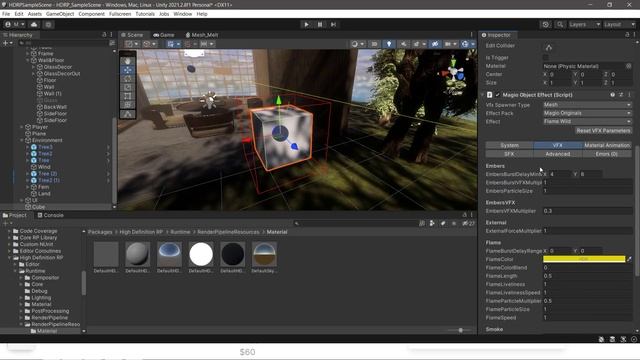Click the Material Animation button
This screenshot has height=360, width=640.
point(607,145)
